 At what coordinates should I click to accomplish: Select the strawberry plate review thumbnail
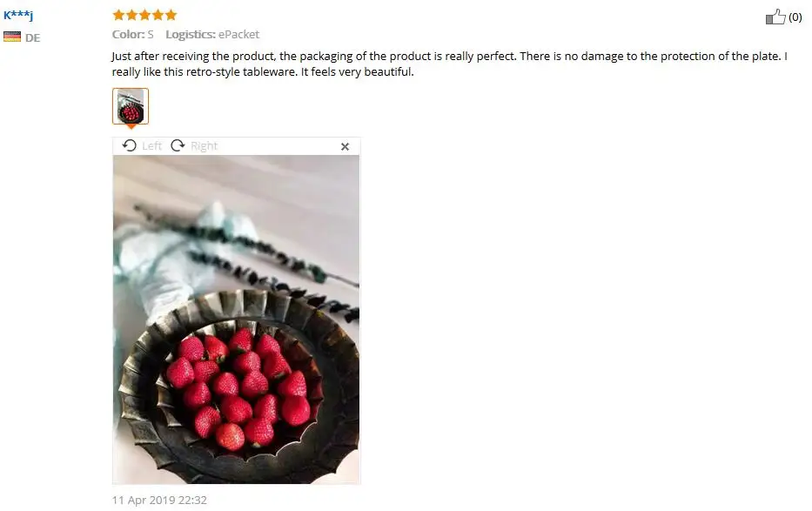[x=131, y=106]
